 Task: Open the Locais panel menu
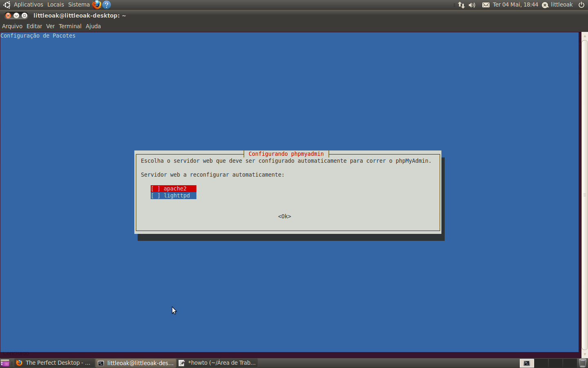tap(56, 4)
